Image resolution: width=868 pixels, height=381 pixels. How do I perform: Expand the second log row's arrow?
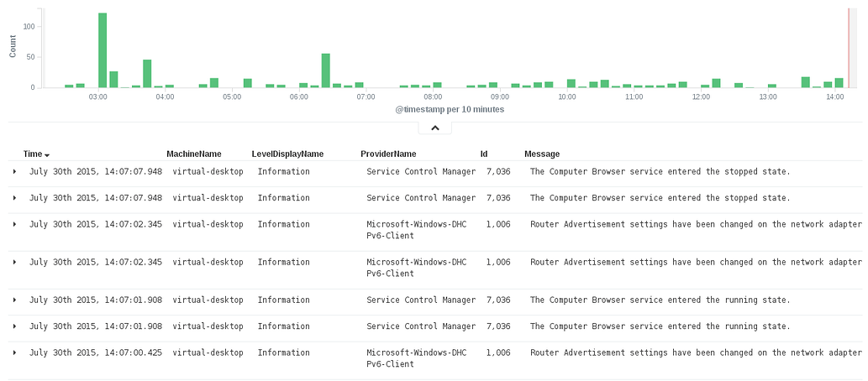click(14, 198)
